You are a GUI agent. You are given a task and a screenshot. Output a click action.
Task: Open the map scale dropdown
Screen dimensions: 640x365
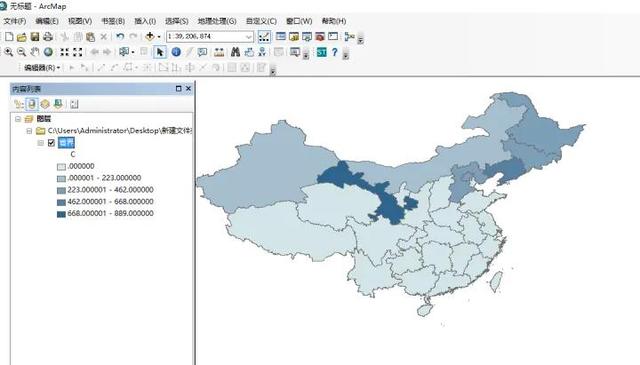pyautogui.click(x=249, y=37)
